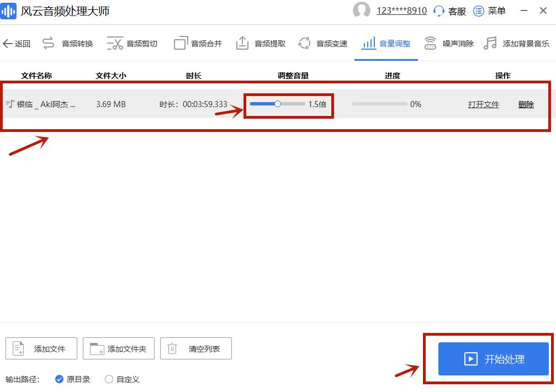
Task: Adjust the volume slider at 1.5倍
Action: coord(278,104)
